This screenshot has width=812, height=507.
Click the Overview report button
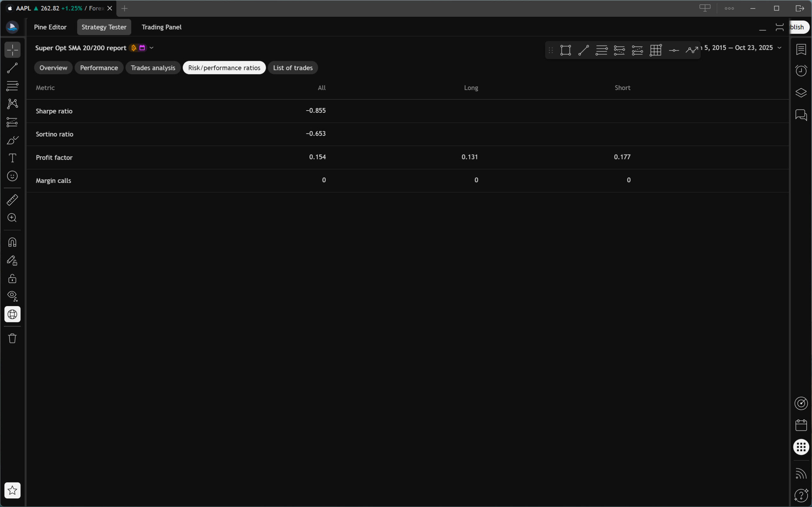point(53,68)
